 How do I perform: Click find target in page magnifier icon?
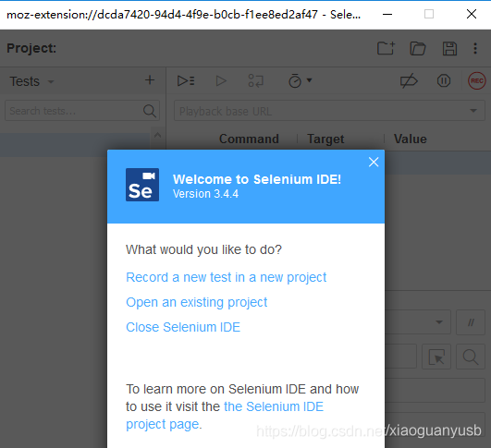pos(471,357)
